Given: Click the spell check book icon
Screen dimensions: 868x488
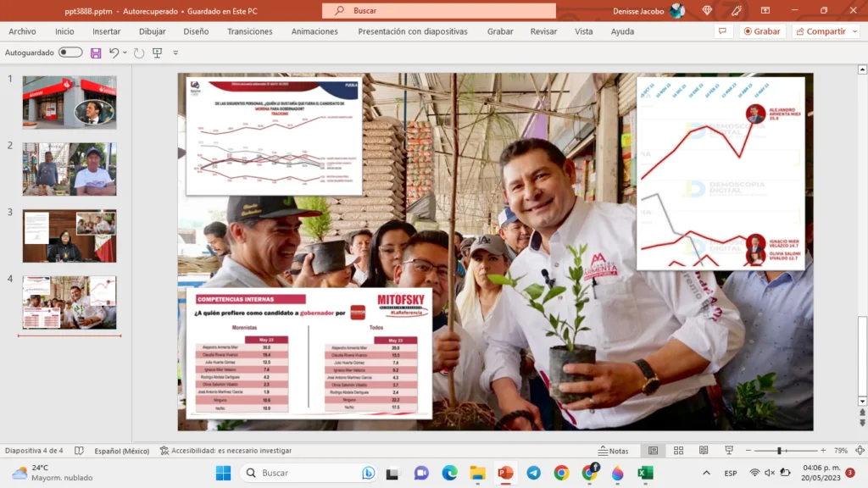Looking at the screenshot, I should pos(79,451).
